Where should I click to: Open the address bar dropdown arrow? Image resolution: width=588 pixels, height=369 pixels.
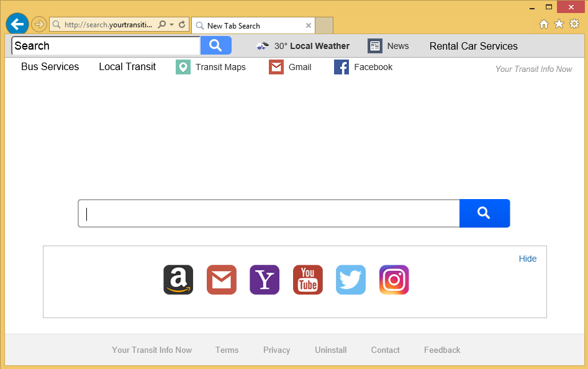(x=172, y=25)
